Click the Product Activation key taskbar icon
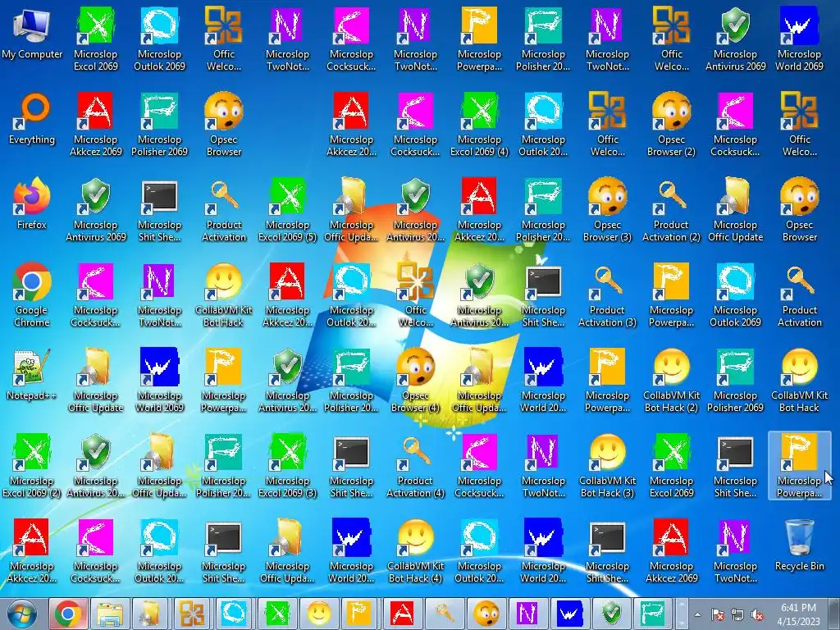The width and height of the screenshot is (840, 630). pos(444,614)
